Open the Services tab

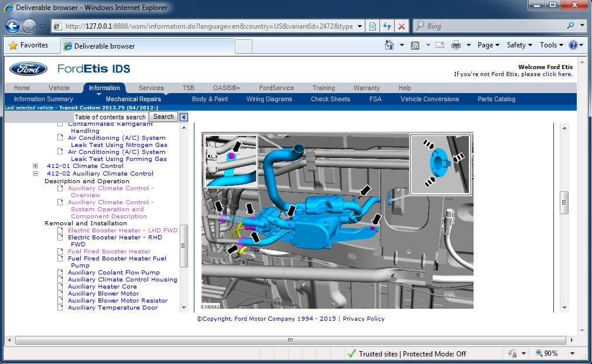pyautogui.click(x=151, y=88)
